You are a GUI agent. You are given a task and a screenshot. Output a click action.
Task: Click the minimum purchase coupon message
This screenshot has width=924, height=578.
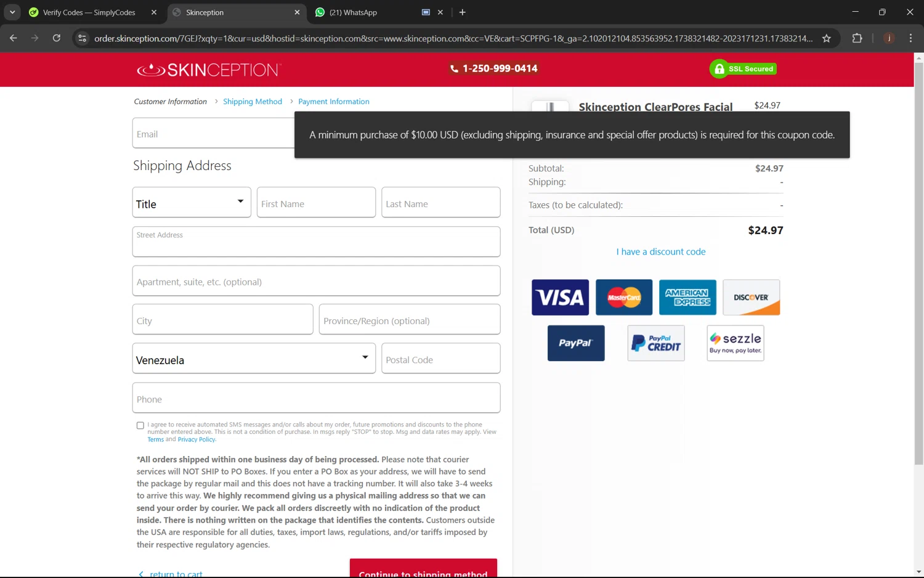point(572,135)
